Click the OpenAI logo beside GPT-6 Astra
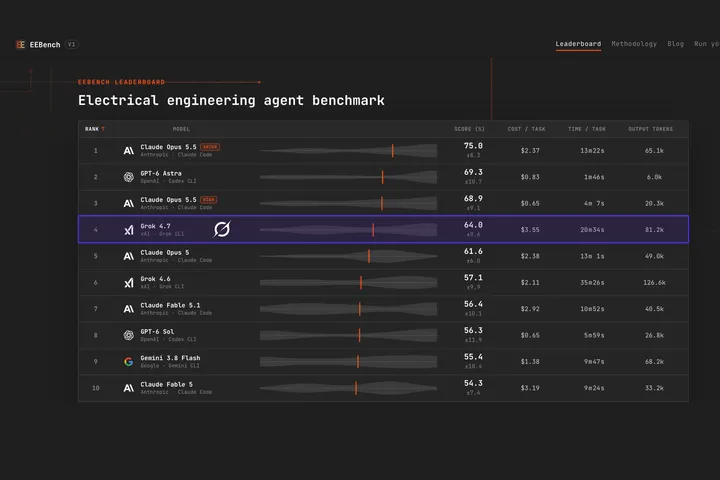 pyautogui.click(x=129, y=177)
